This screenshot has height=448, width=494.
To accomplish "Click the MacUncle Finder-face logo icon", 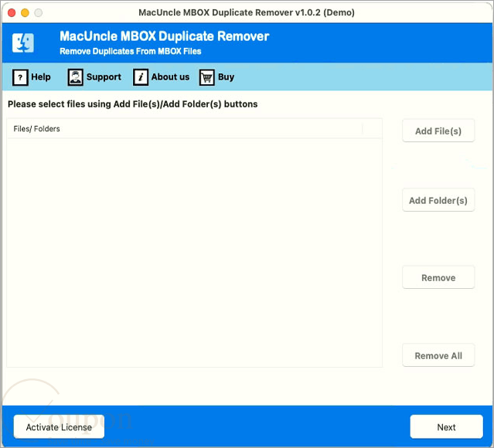I will pyautogui.click(x=23, y=42).
